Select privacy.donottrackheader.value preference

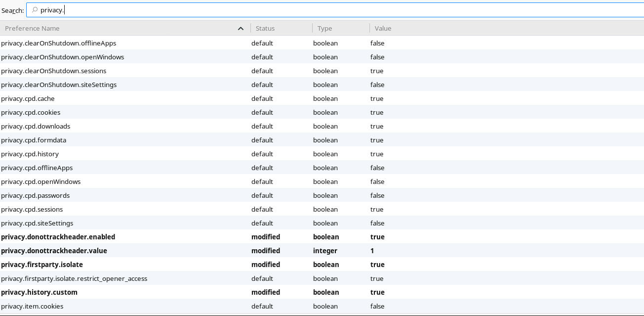tap(54, 251)
